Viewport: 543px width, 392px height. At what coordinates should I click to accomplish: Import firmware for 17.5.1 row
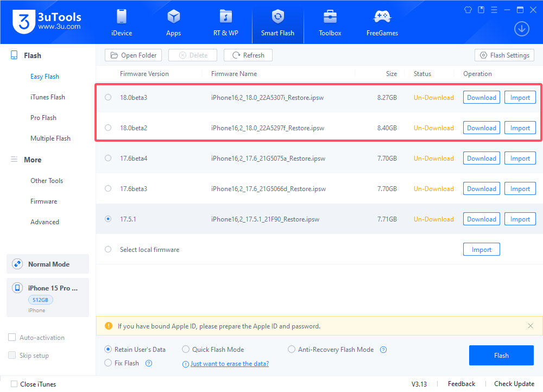(520, 219)
